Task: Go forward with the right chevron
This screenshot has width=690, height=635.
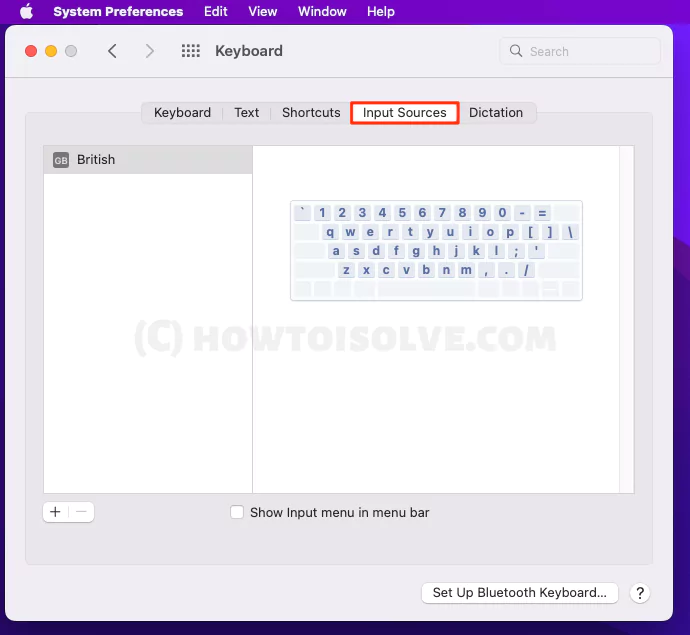Action: click(150, 51)
